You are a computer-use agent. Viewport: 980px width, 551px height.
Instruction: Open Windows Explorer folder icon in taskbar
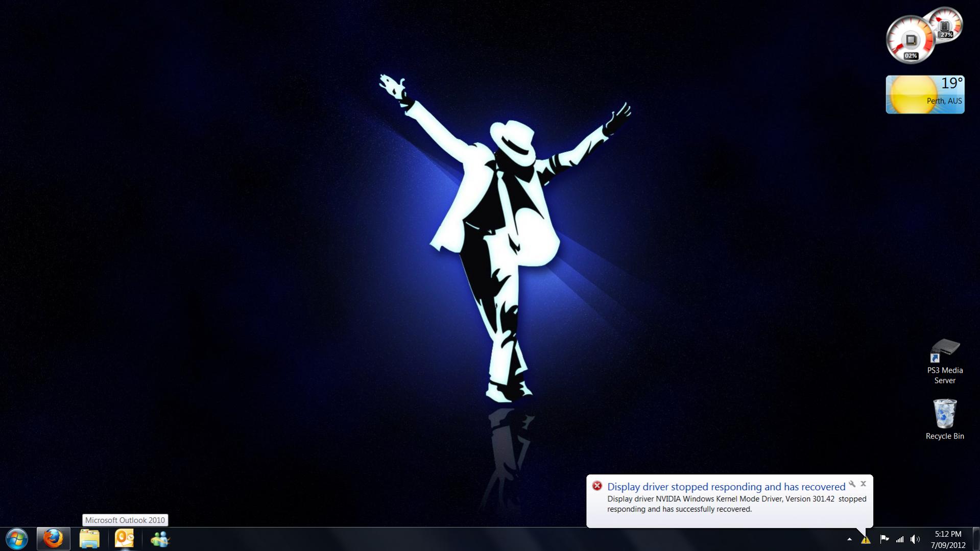click(89, 539)
